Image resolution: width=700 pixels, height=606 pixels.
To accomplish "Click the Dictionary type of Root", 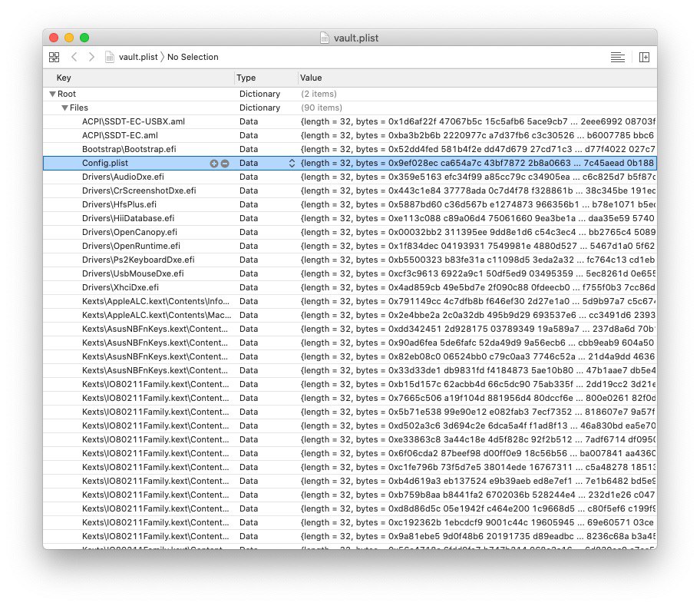I will pos(260,94).
